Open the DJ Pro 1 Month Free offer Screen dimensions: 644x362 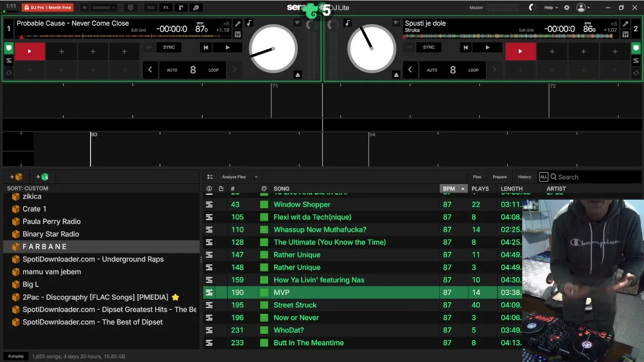click(x=47, y=8)
